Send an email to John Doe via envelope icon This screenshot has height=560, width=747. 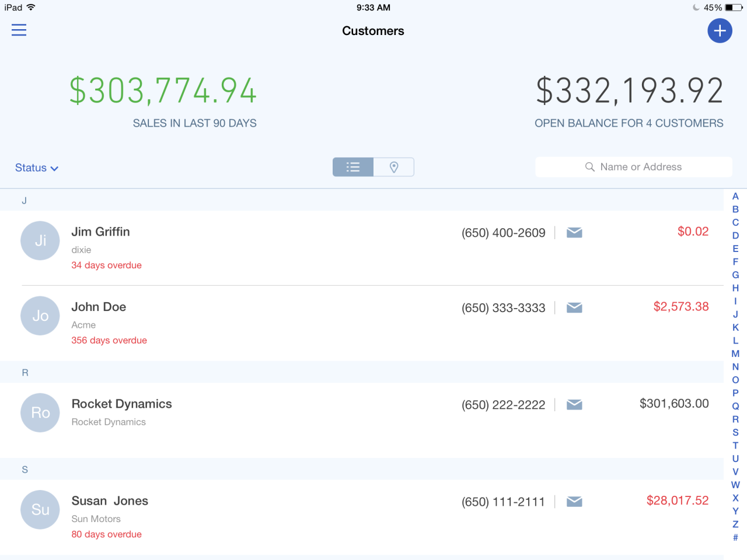point(574,307)
